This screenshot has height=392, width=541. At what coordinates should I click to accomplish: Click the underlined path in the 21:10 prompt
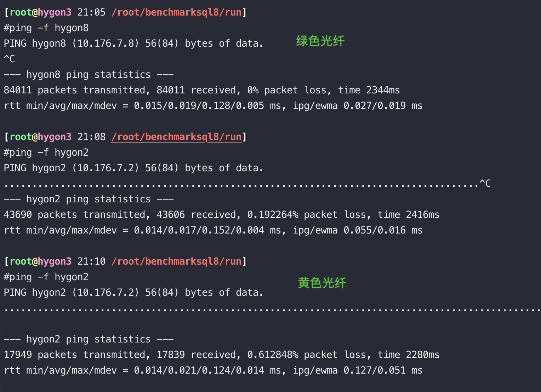[176, 261]
